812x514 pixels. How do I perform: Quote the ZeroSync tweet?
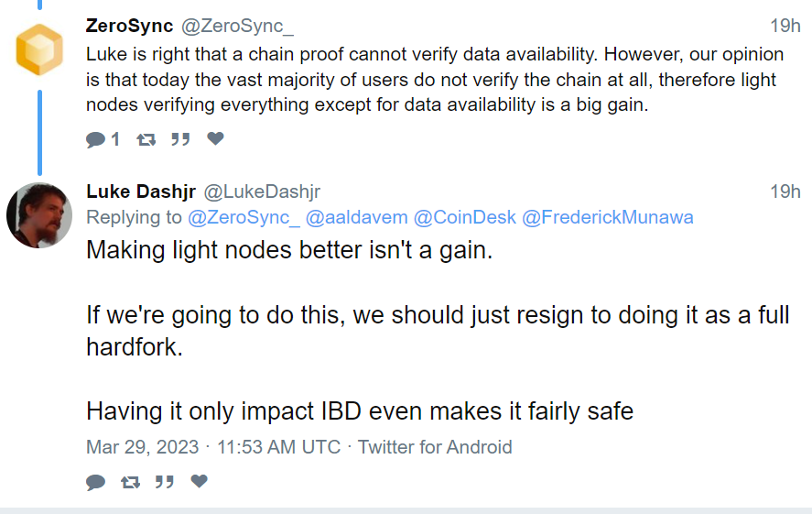[x=180, y=139]
